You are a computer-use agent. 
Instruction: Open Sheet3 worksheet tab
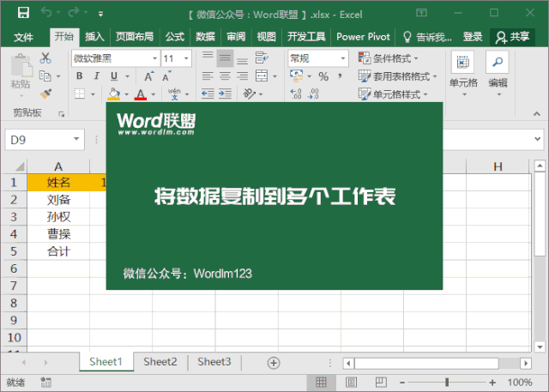pyautogui.click(x=214, y=362)
